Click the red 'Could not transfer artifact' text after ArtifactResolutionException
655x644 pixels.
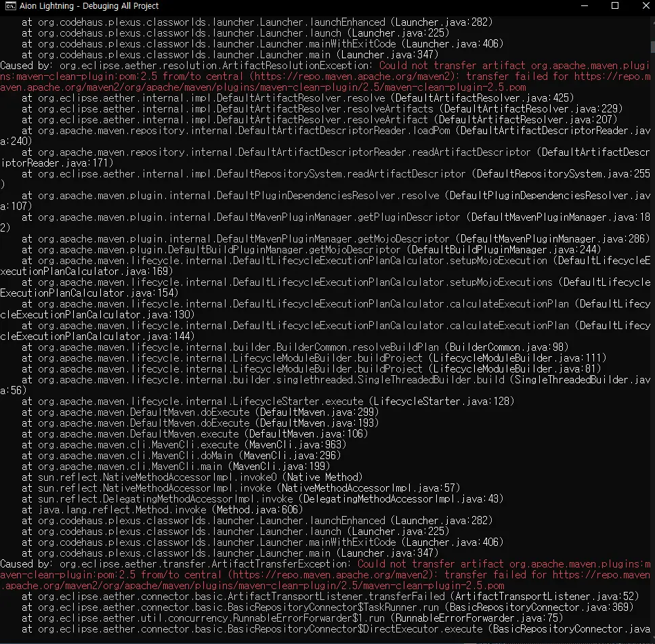[x=452, y=66]
